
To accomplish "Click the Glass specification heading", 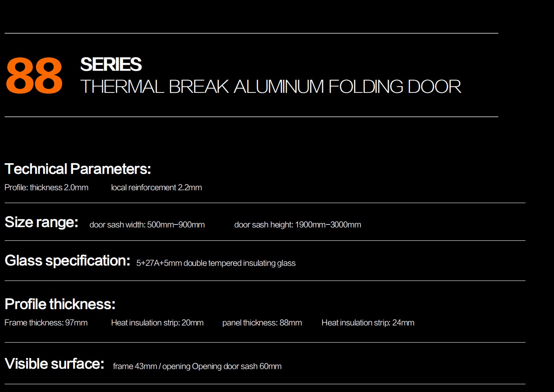I will 67,261.
